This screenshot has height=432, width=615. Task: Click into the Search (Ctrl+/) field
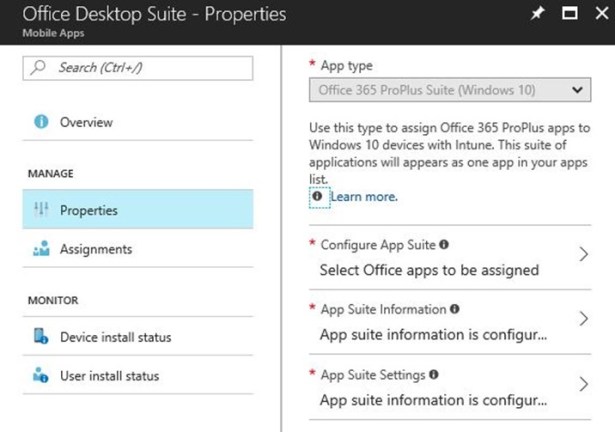(145, 67)
